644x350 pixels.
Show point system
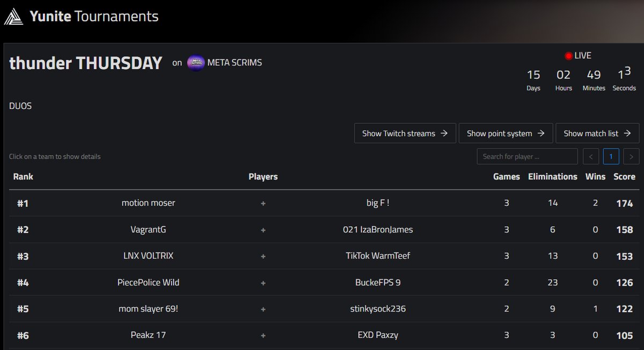[506, 133]
